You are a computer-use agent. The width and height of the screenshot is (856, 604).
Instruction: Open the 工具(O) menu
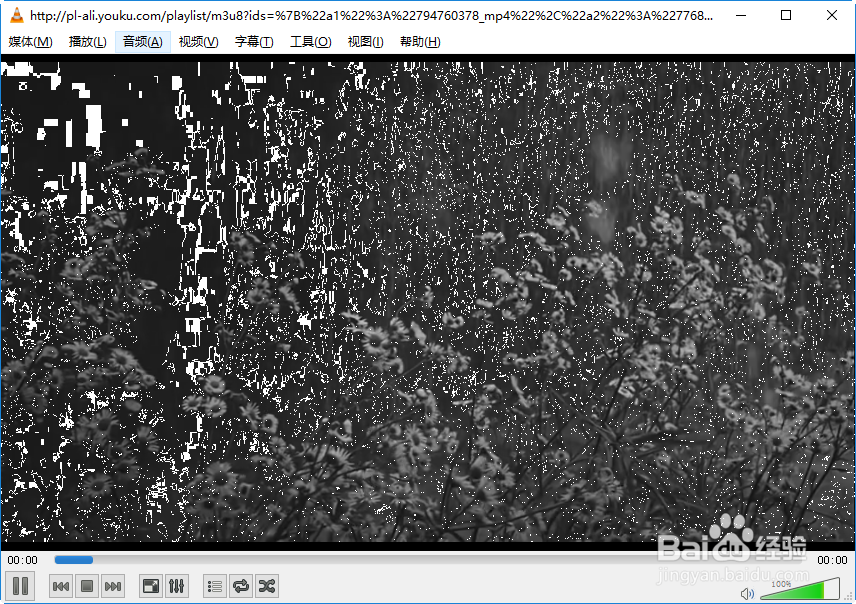point(310,42)
